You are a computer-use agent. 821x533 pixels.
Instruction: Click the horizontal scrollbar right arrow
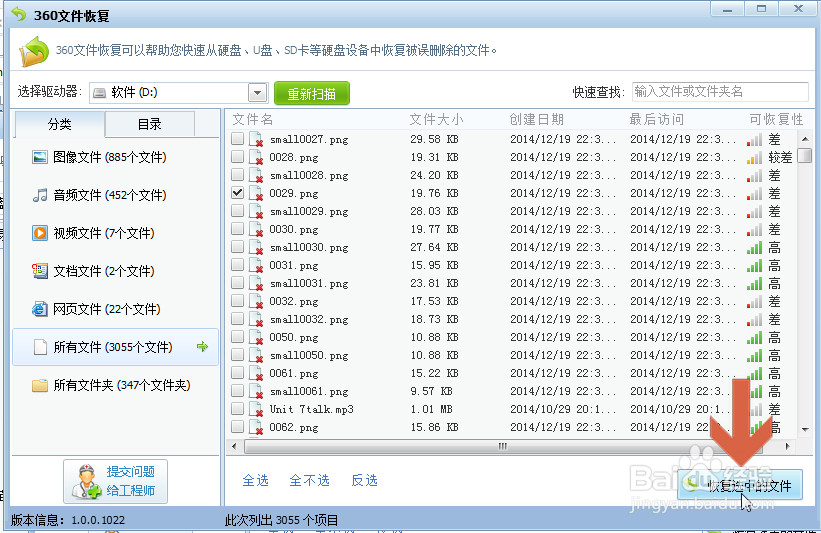(787, 447)
